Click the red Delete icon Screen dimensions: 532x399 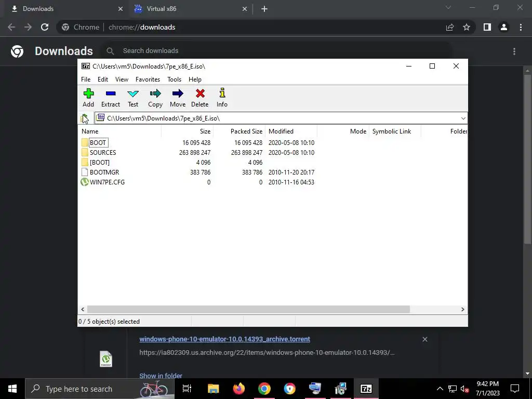[x=200, y=98]
